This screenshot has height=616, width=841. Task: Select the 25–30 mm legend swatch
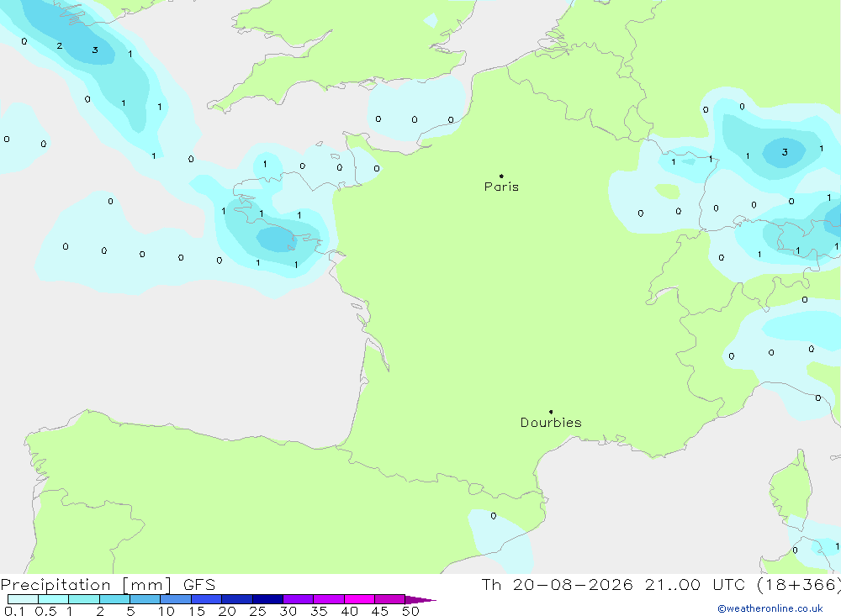click(267, 599)
